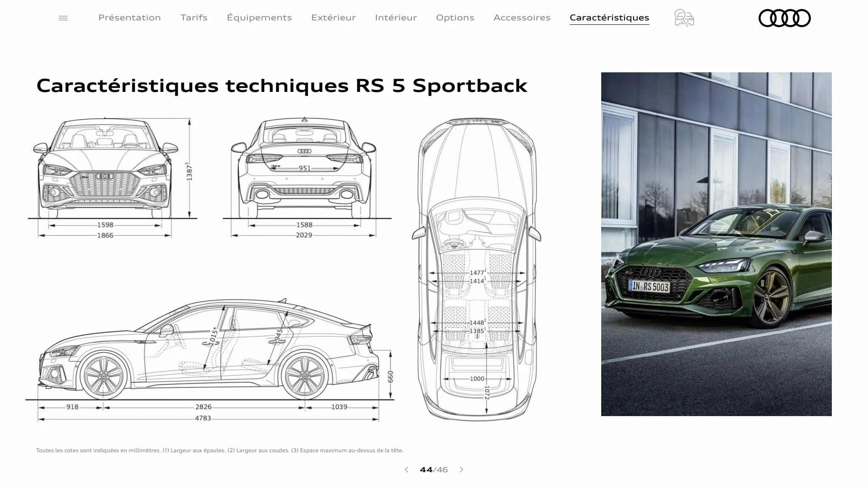Click the front overhang value 918
The height and width of the screenshot is (488, 868).
tap(72, 407)
